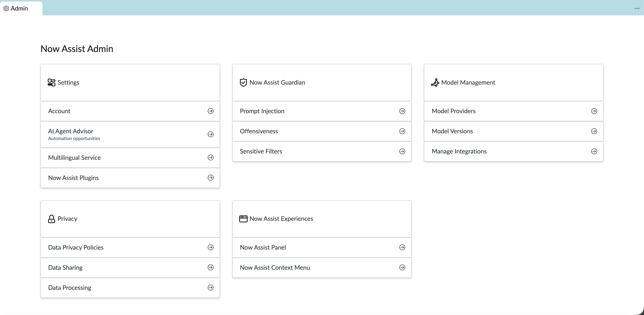Click the arrow icon for Data Processing
The image size is (644, 315).
[210, 288]
